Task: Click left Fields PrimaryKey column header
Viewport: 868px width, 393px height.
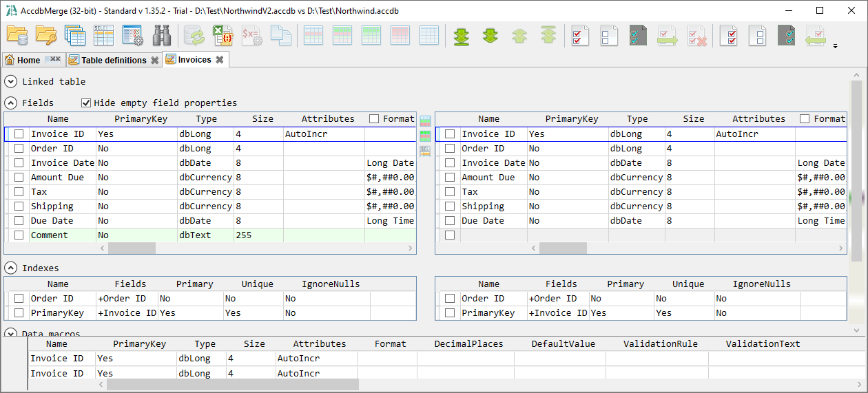Action: (141, 119)
